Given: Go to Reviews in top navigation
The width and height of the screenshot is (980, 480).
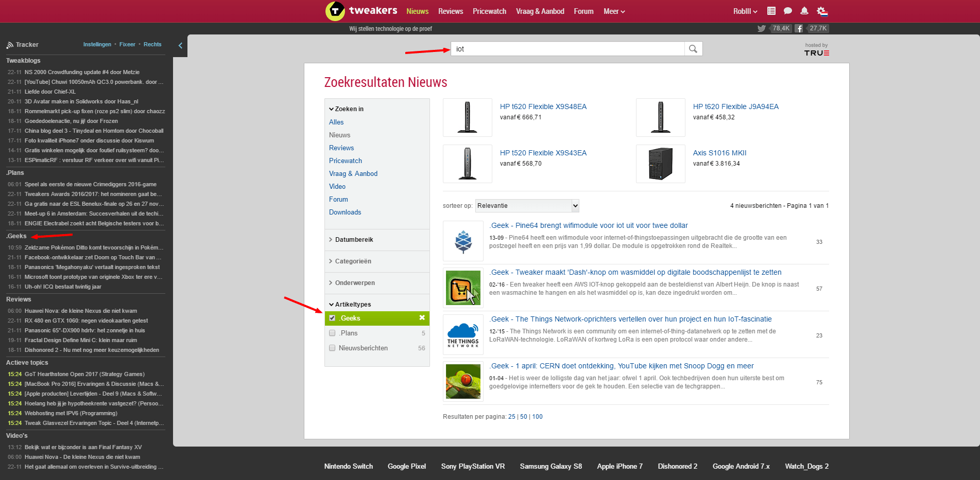Looking at the screenshot, I should (x=451, y=11).
